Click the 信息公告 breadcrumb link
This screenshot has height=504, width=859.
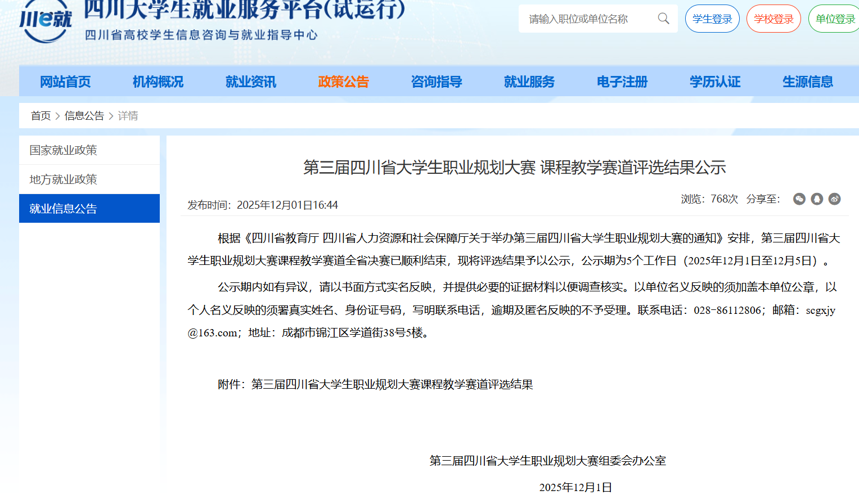[84, 116]
